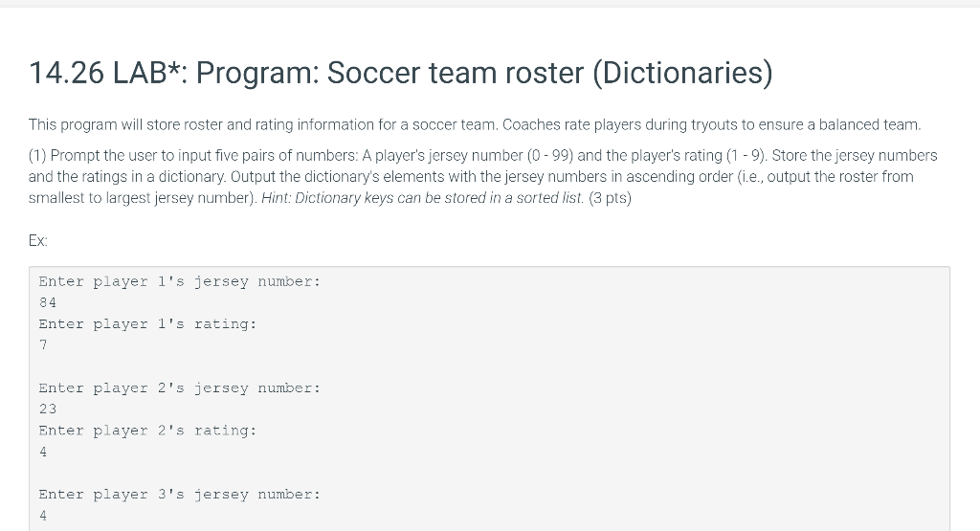Click the jersey value '84' in example

pos(48,303)
